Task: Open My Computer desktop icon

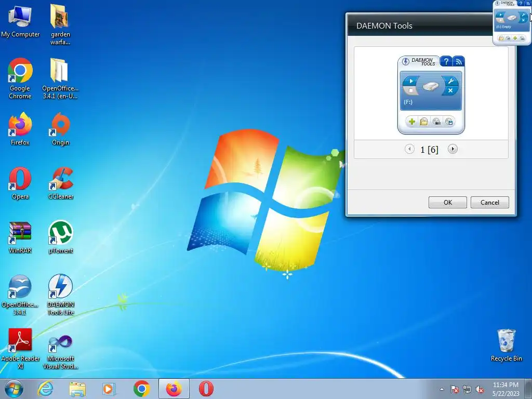Action: click(20, 21)
